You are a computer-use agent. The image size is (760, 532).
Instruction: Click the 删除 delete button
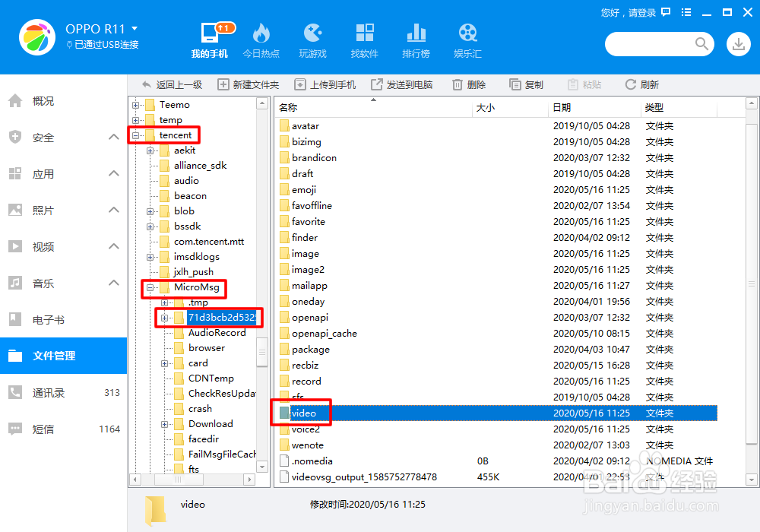click(469, 85)
